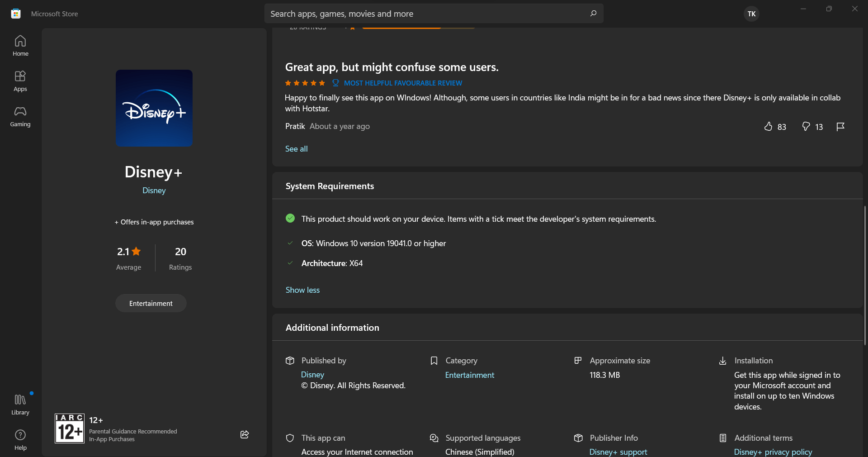The height and width of the screenshot is (457, 868).
Task: Click the review title Great app, but might confuse
Action: (392, 67)
